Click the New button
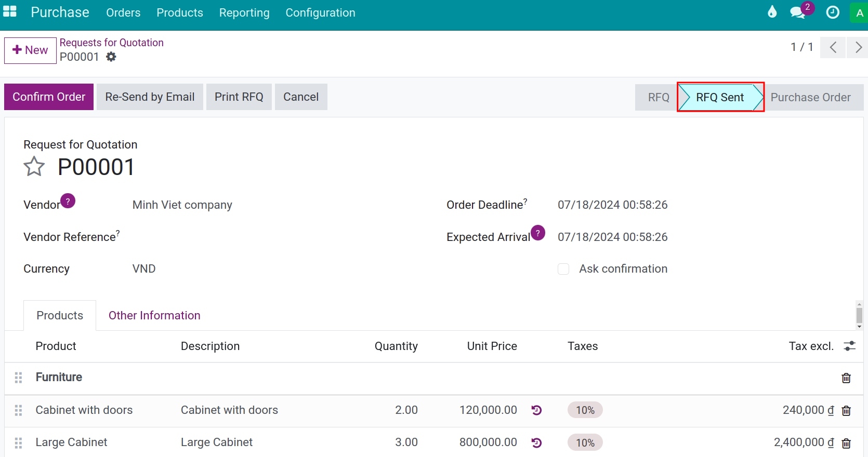 [x=30, y=50]
